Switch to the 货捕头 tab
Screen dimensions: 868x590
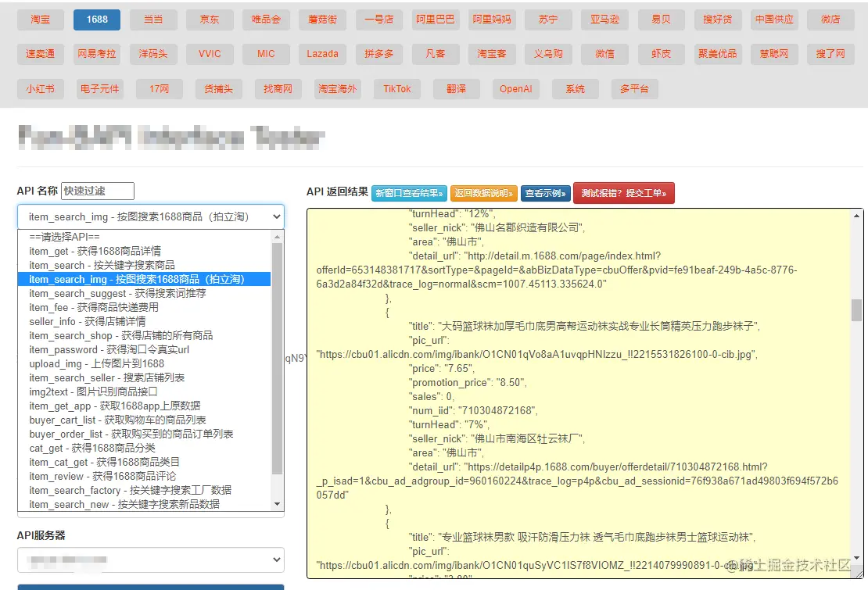219,89
